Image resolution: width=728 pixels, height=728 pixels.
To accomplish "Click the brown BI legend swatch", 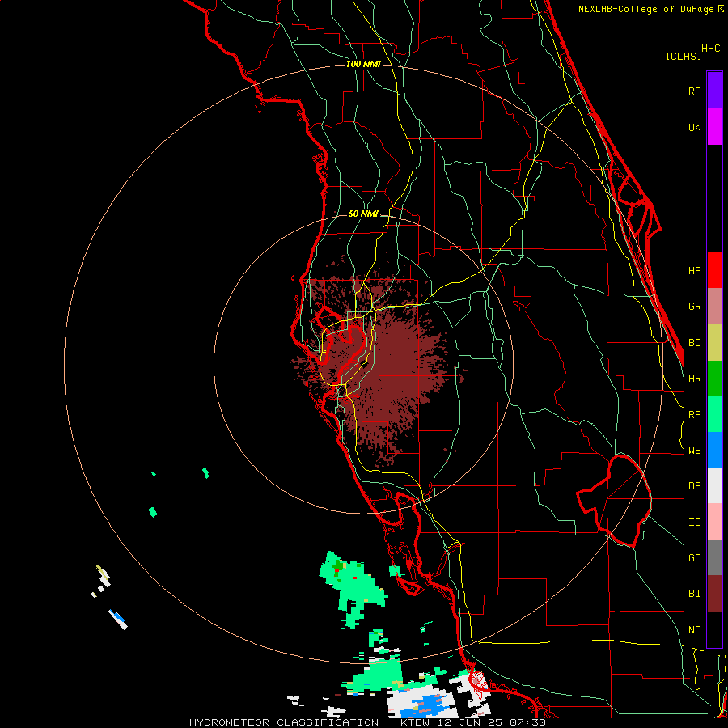I will [714, 594].
